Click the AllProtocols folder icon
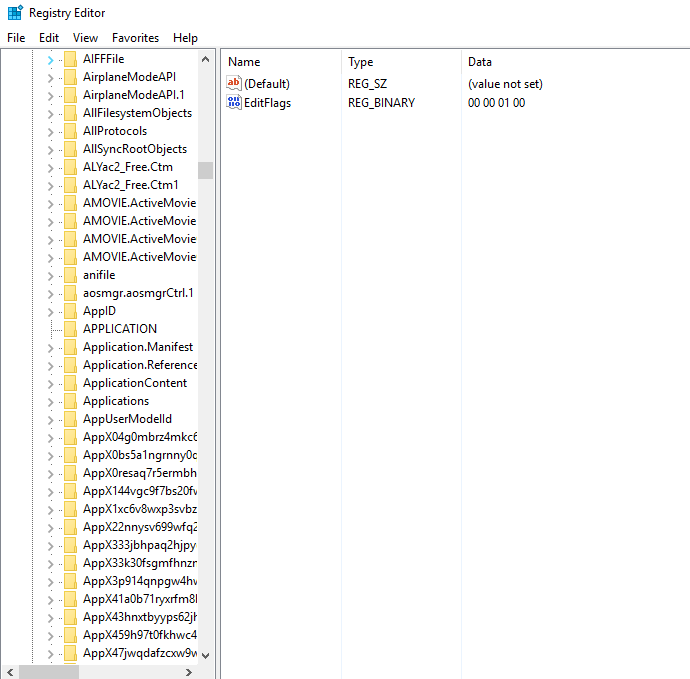 pos(70,131)
